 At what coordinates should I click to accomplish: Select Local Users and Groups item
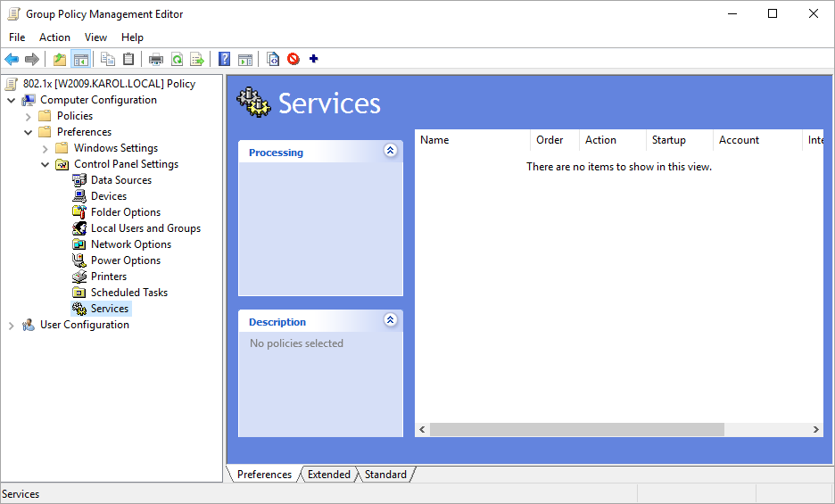tap(145, 228)
